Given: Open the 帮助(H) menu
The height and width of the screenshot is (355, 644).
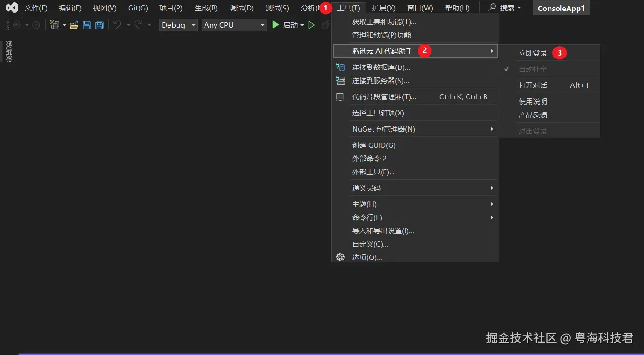Looking at the screenshot, I should [x=457, y=8].
